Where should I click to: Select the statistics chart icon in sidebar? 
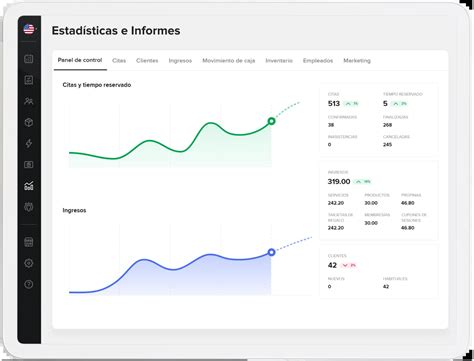[29, 186]
